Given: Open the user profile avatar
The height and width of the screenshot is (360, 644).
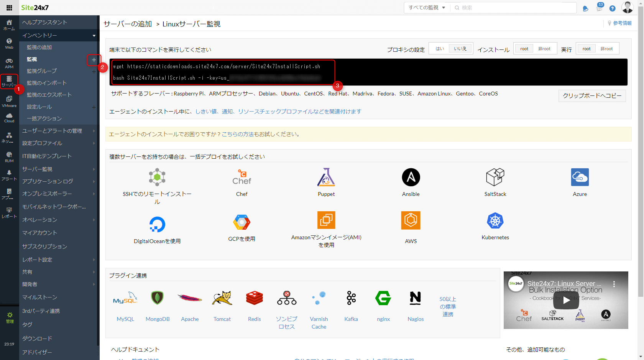Looking at the screenshot, I should coord(628,7).
